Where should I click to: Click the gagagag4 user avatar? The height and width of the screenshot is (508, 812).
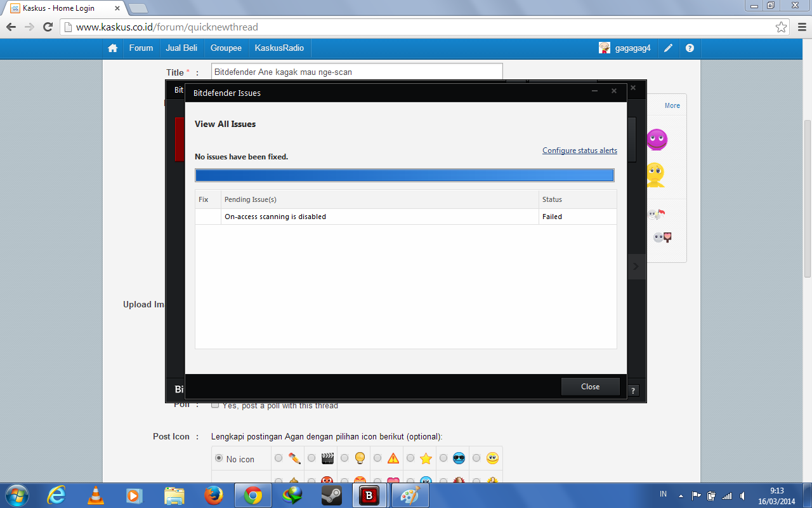[x=605, y=48]
